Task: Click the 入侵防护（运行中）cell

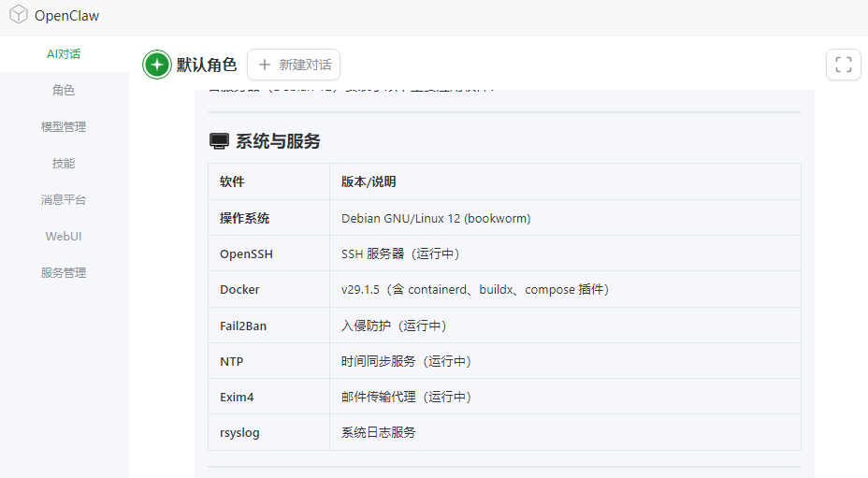Action: [565, 326]
